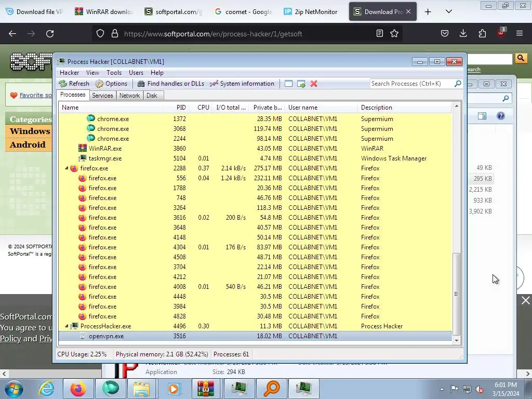The image size is (532, 399).
Task: Select the chrome.exe row with PID 1372
Action: 255,119
